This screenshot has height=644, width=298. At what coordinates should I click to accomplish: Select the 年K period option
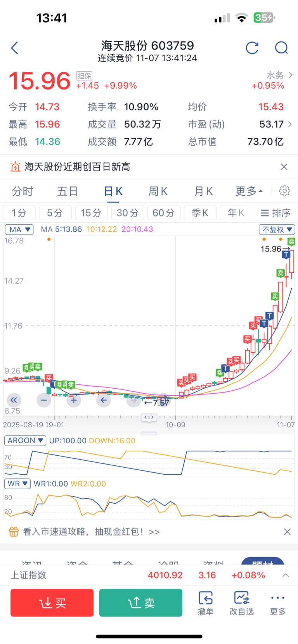coord(236,213)
